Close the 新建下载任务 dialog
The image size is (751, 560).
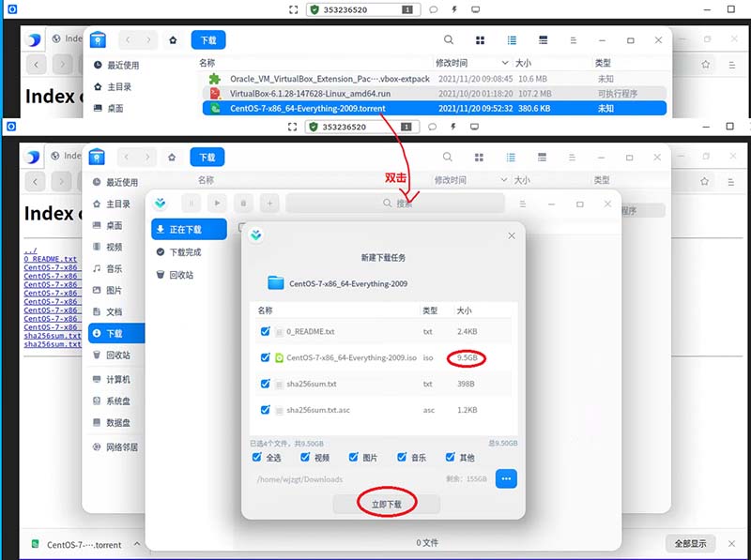coord(512,236)
